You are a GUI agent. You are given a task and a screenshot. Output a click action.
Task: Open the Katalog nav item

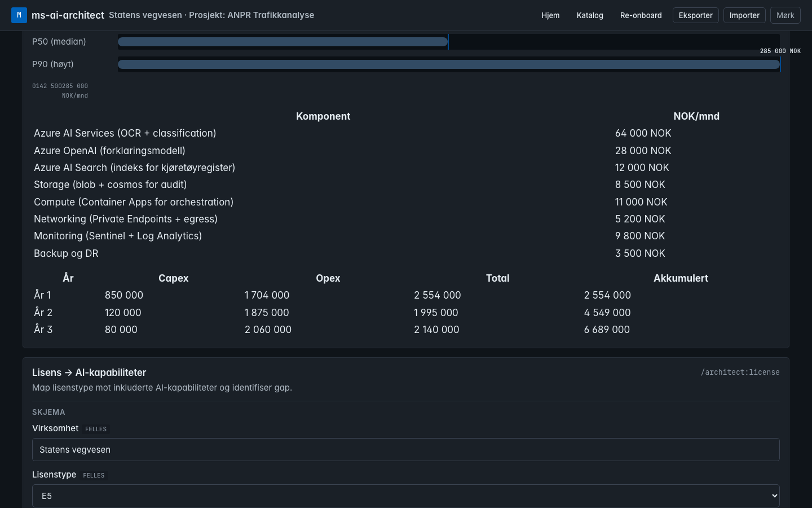[590, 15]
